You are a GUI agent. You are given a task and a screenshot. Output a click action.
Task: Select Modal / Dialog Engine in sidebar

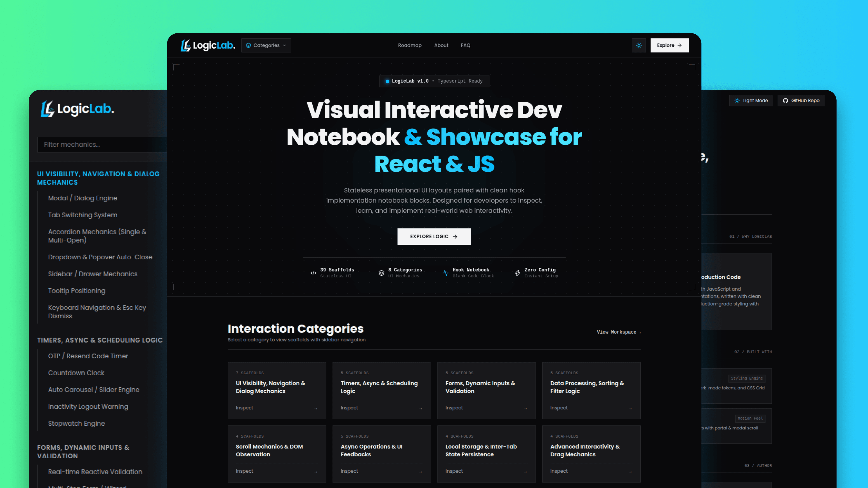[83, 198]
